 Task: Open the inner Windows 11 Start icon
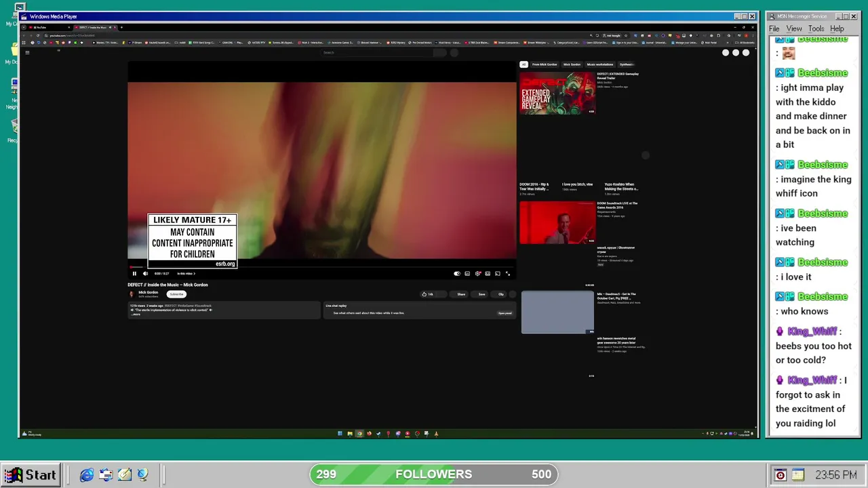tap(340, 434)
